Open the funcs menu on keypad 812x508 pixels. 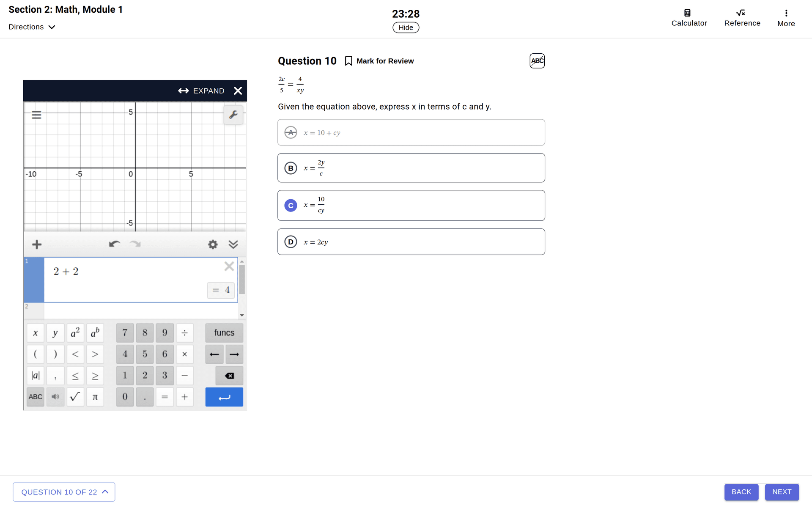tap(224, 333)
